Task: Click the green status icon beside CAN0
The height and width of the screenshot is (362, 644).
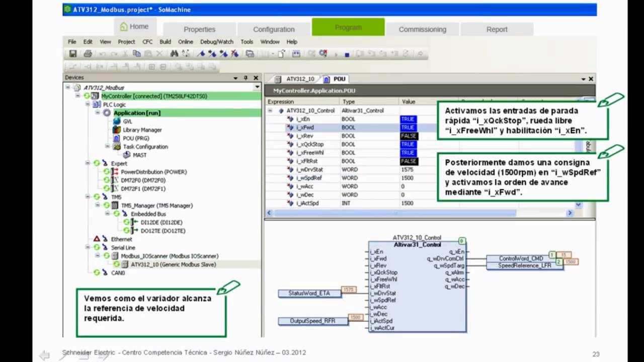Action: coord(97,273)
